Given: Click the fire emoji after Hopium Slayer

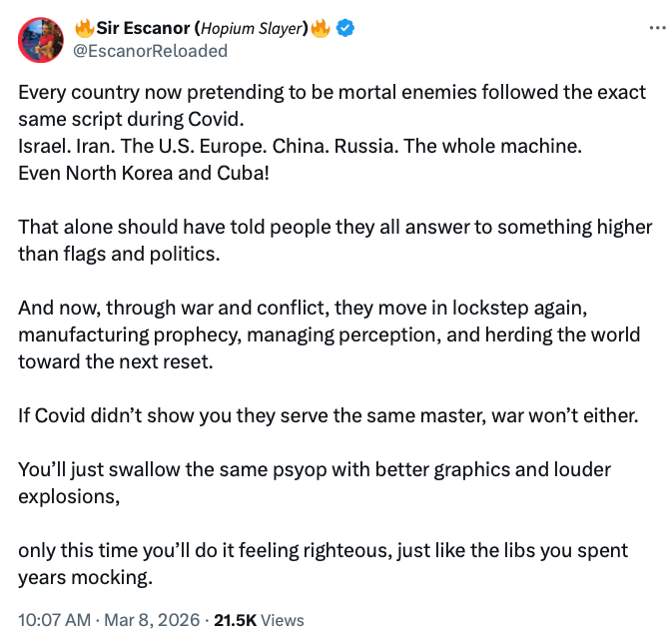Looking at the screenshot, I should click(x=321, y=28).
